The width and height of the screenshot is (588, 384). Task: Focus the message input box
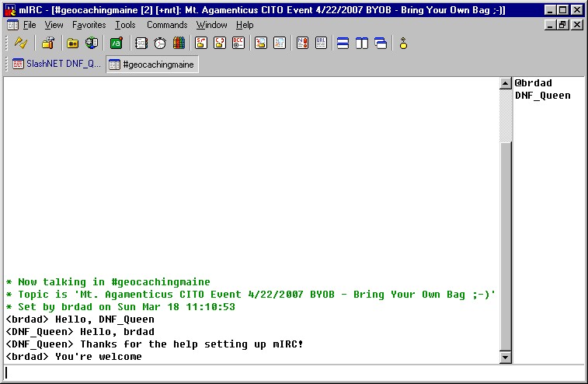click(294, 373)
